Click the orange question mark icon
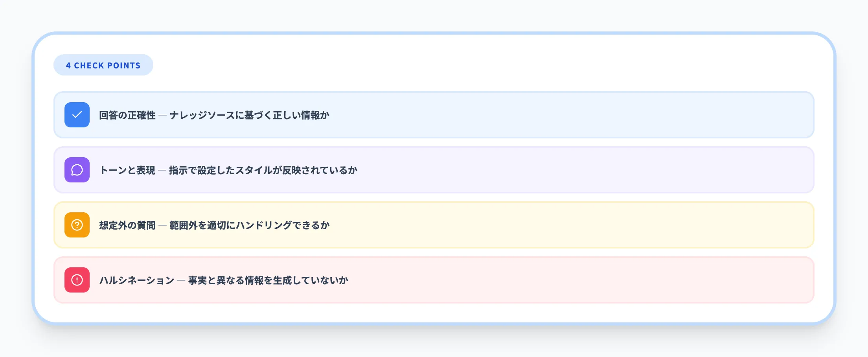The width and height of the screenshot is (868, 357). (x=77, y=225)
